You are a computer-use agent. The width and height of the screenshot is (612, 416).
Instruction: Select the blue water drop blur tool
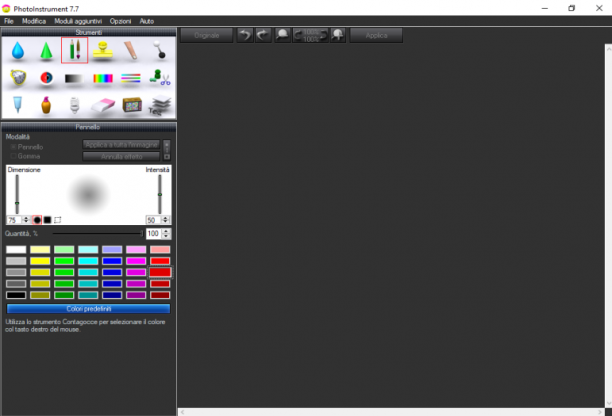pyautogui.click(x=18, y=50)
